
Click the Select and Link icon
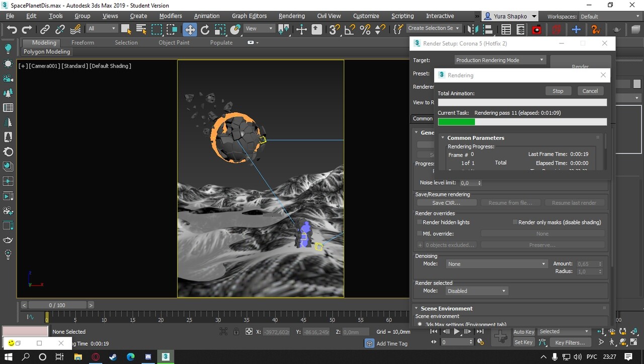[45, 29]
